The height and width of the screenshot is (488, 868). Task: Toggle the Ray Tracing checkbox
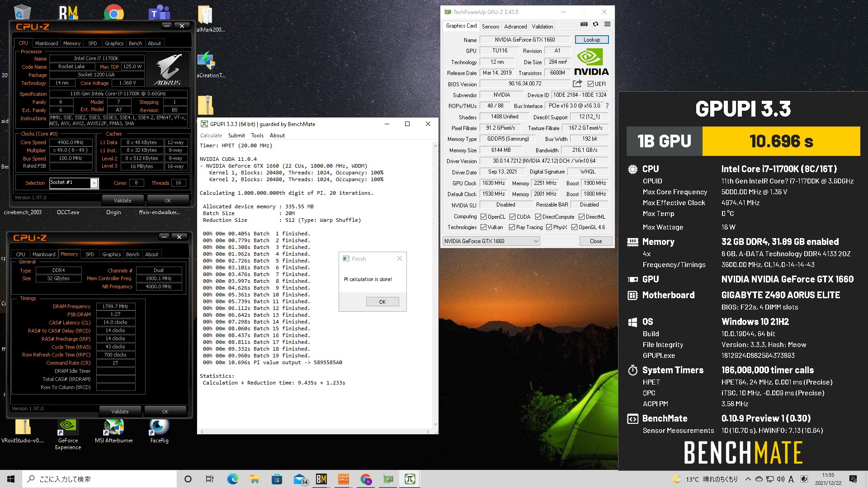[x=512, y=227]
